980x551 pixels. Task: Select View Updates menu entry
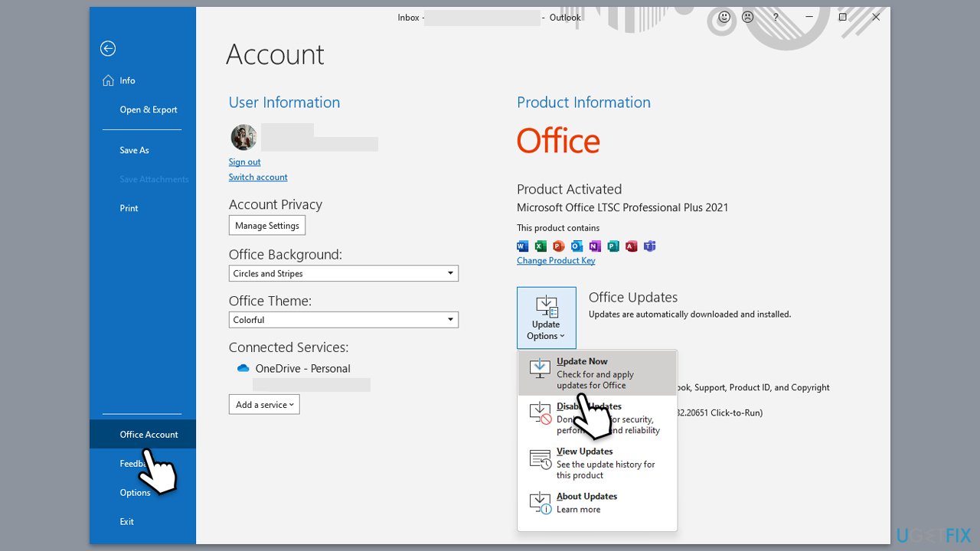[x=597, y=463]
